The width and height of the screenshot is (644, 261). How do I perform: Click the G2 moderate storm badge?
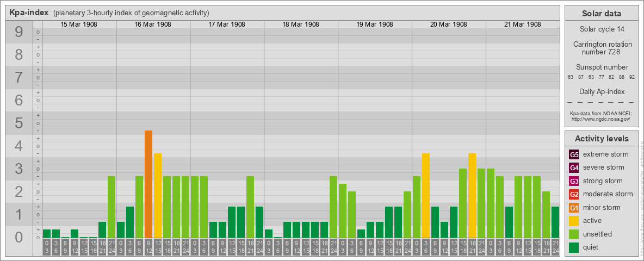(x=574, y=194)
